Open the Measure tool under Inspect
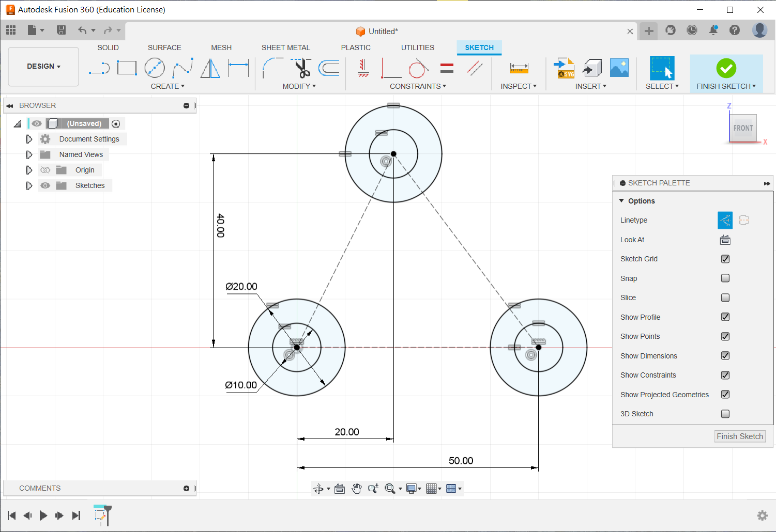Viewport: 776px width, 532px height. point(519,68)
